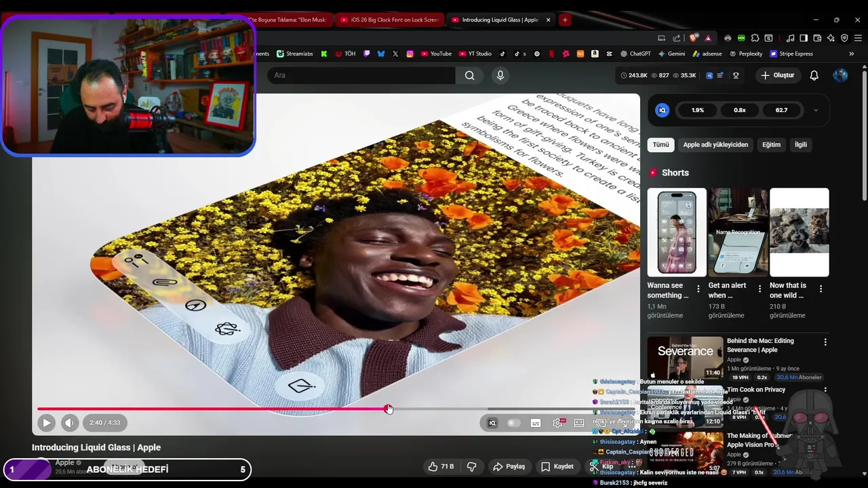Mute the video with the volume icon
Screen dimensions: 868x488
coord(70,423)
